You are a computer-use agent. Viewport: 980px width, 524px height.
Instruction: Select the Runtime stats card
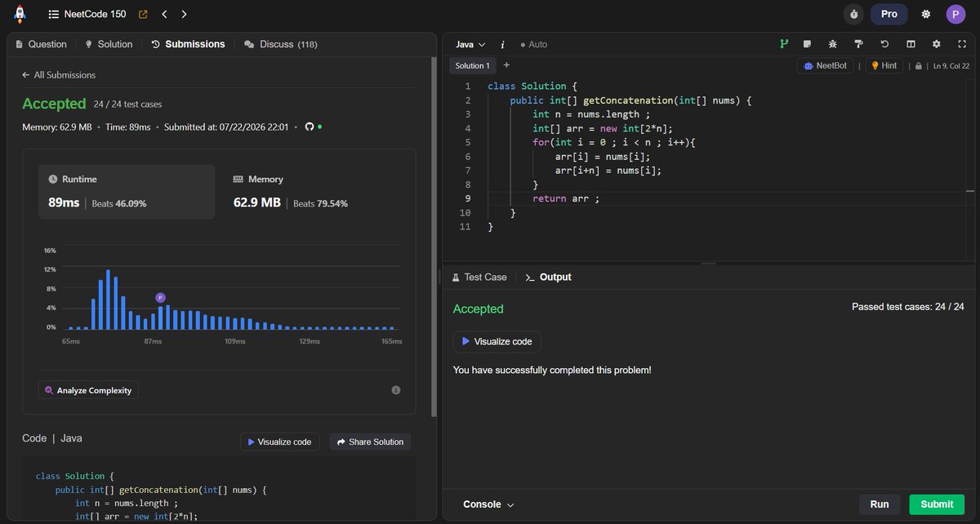tap(127, 192)
